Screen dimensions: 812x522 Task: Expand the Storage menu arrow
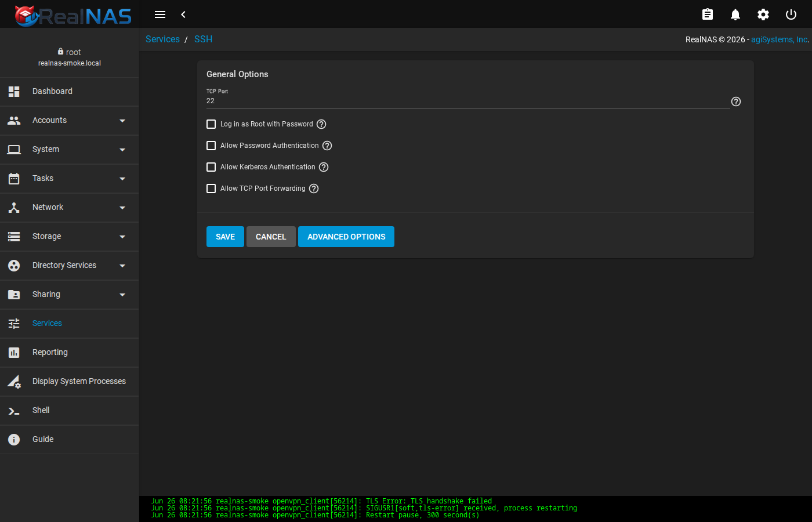pos(122,237)
